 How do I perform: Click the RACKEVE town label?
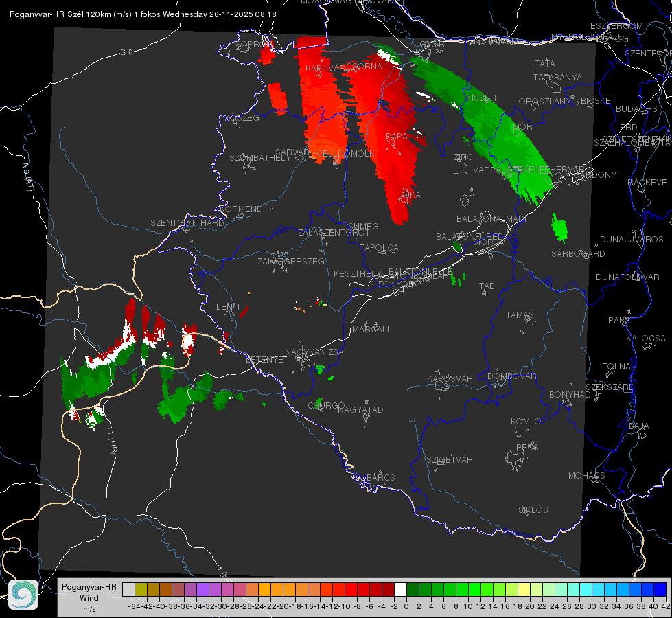(x=647, y=183)
